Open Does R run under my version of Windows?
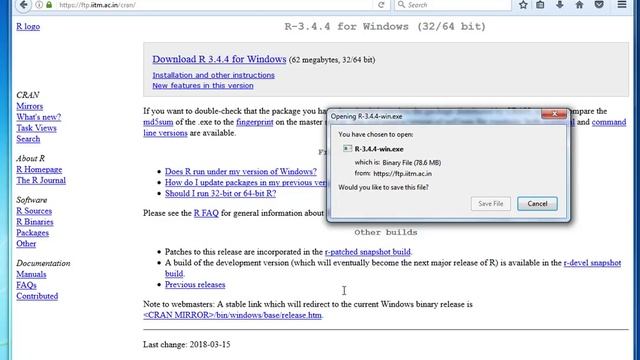640x360 pixels. tap(241, 172)
